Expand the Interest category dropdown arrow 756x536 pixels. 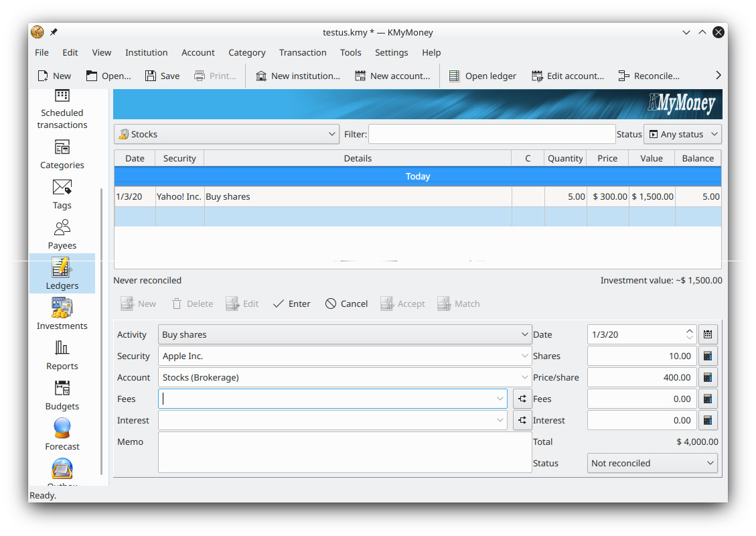(x=500, y=420)
